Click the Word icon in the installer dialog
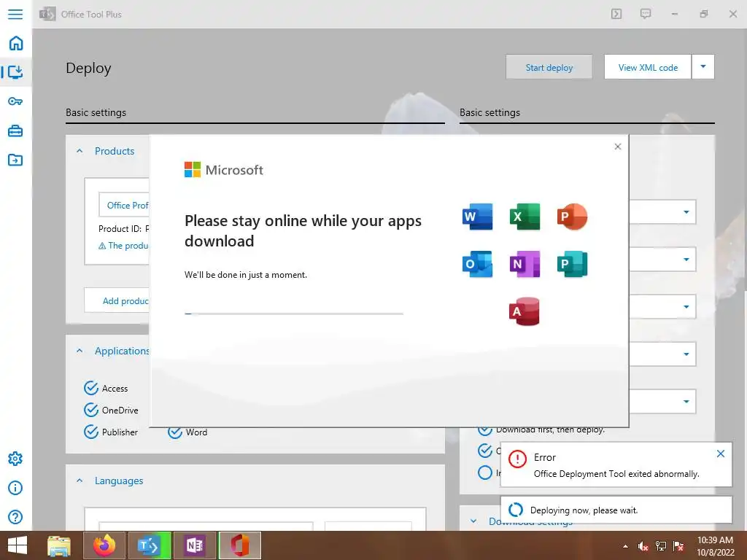This screenshot has height=560, width=747. pyautogui.click(x=477, y=217)
